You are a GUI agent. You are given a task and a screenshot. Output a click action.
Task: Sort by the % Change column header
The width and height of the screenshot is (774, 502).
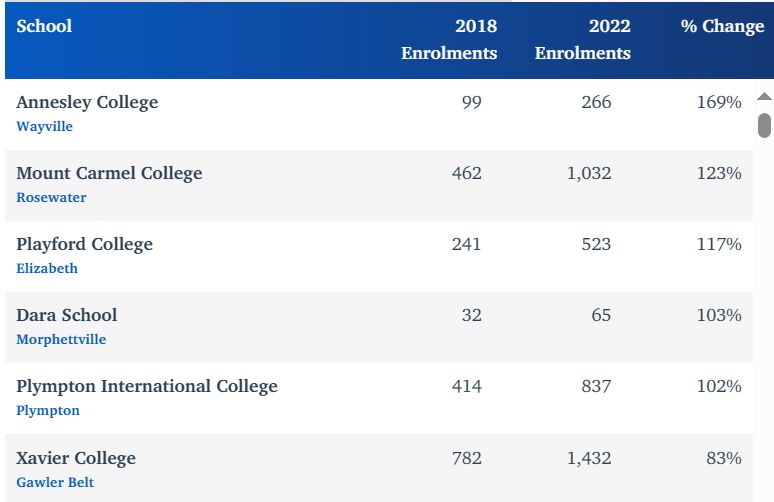point(722,27)
